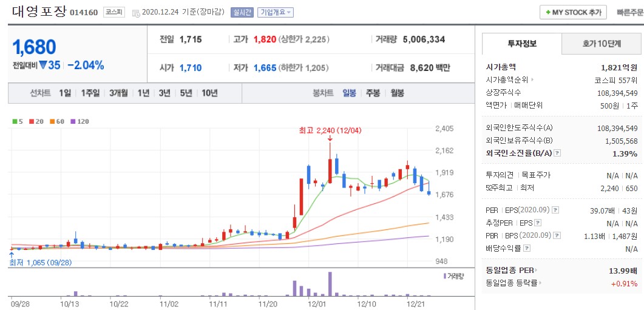Click the 외국인보유주식수 1,505,568 value

(x=620, y=141)
